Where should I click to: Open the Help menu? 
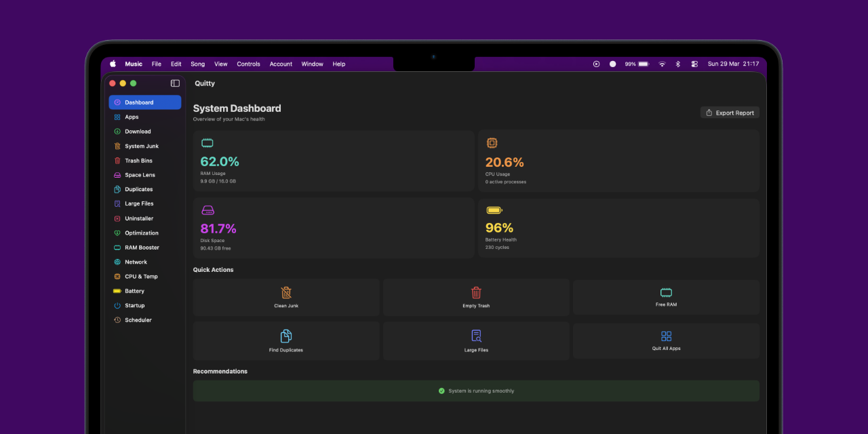point(339,64)
